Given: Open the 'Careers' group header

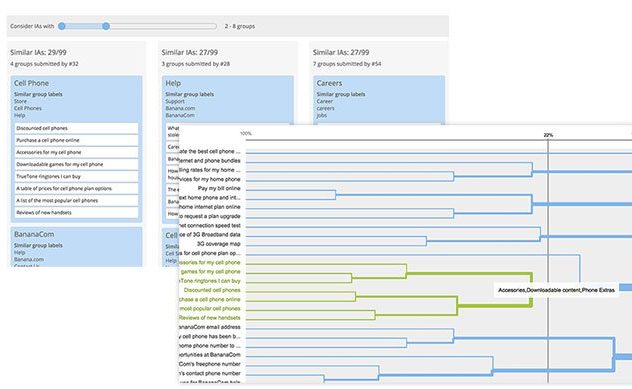Looking at the screenshot, I should pos(329,83).
